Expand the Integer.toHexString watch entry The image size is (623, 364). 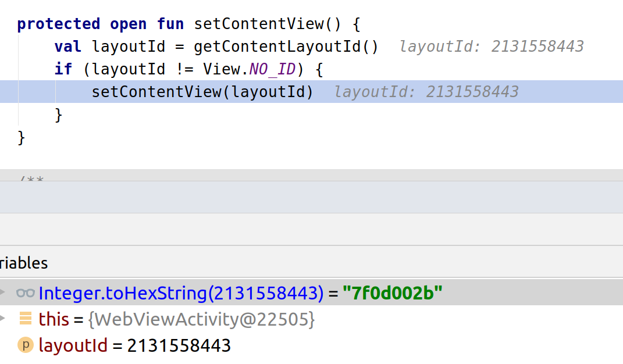(3, 293)
